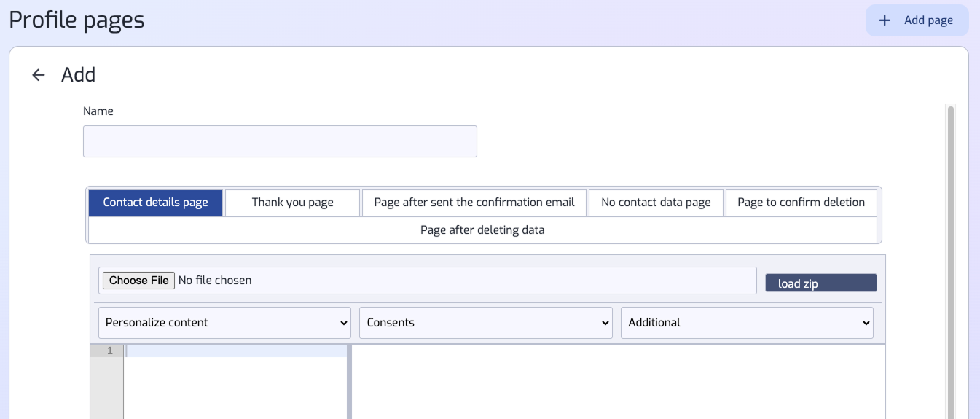Image resolution: width=980 pixels, height=419 pixels.
Task: Click inside the empty preview pane
Action: [618, 383]
